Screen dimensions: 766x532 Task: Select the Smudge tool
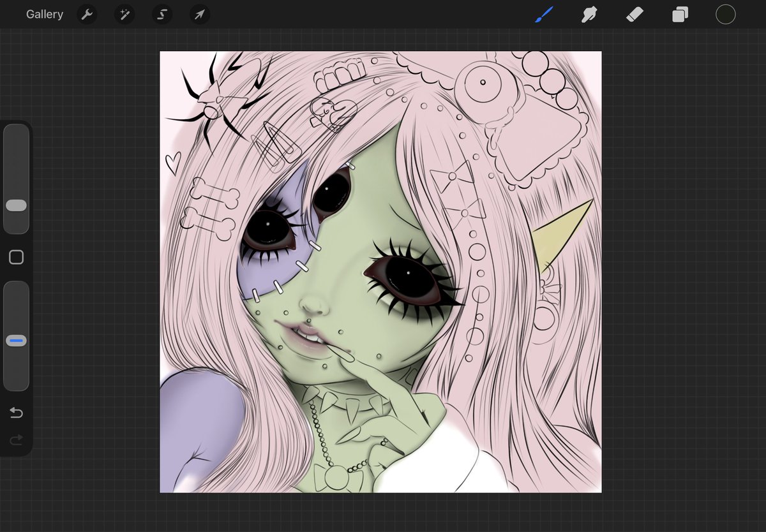click(589, 14)
